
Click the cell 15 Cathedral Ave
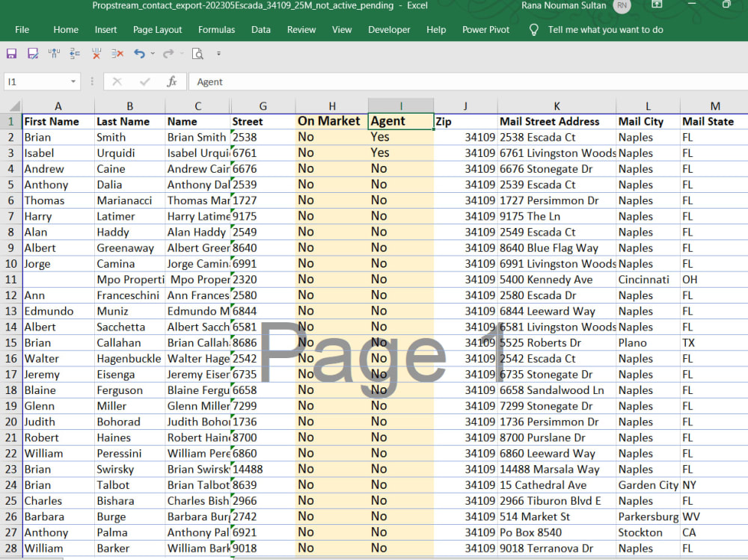(557, 485)
